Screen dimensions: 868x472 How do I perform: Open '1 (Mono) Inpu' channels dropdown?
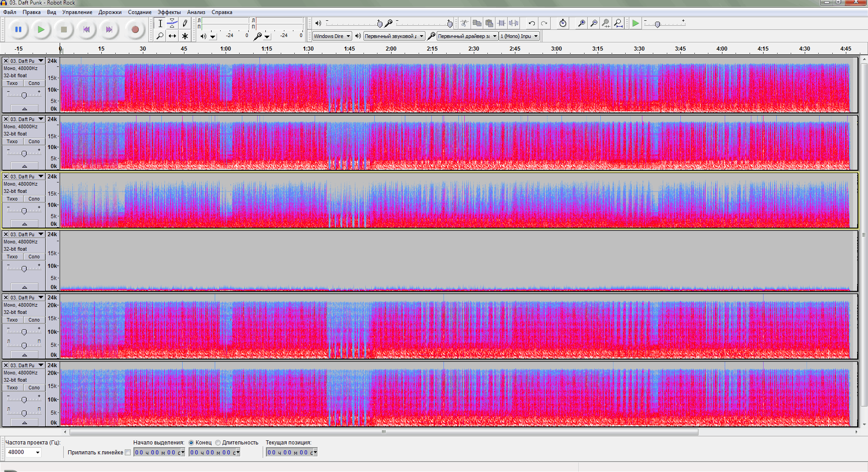(519, 36)
